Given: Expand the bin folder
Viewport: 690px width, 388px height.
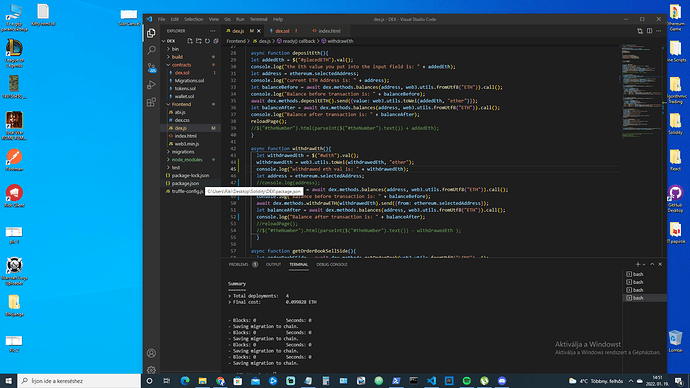Looking at the screenshot, I should (x=175, y=49).
